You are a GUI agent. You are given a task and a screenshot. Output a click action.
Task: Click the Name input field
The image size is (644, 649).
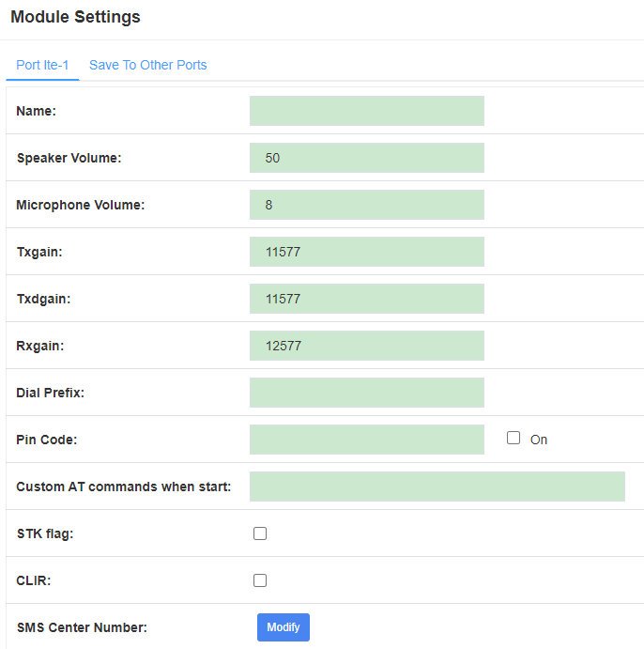[x=367, y=111]
